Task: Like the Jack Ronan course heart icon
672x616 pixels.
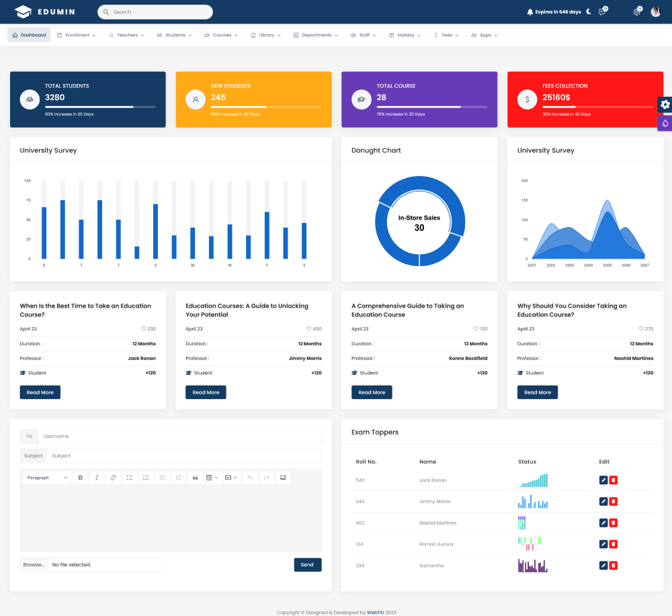Action: pos(143,329)
